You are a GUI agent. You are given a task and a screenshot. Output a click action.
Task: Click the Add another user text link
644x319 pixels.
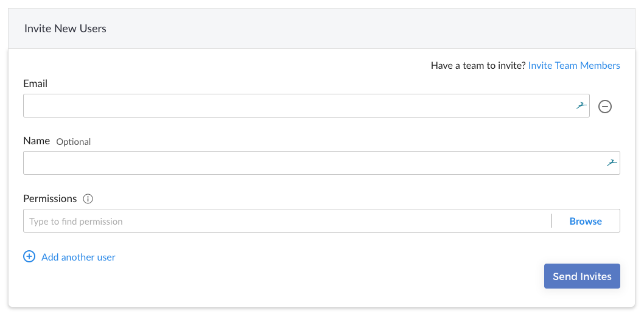78,257
